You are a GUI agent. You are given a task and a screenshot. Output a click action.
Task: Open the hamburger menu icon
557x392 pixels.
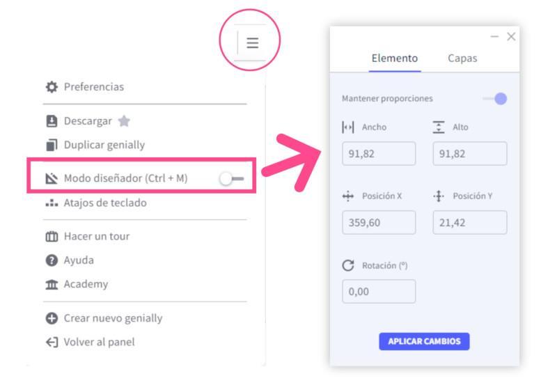click(252, 43)
